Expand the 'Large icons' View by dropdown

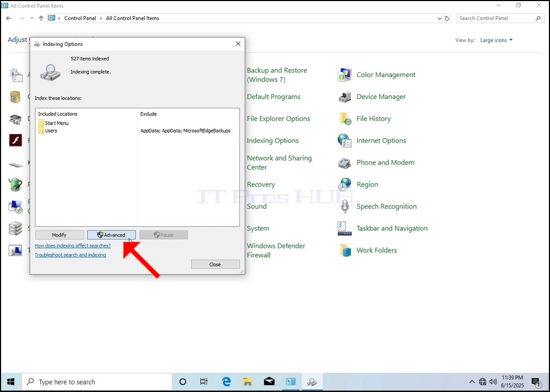coord(496,40)
